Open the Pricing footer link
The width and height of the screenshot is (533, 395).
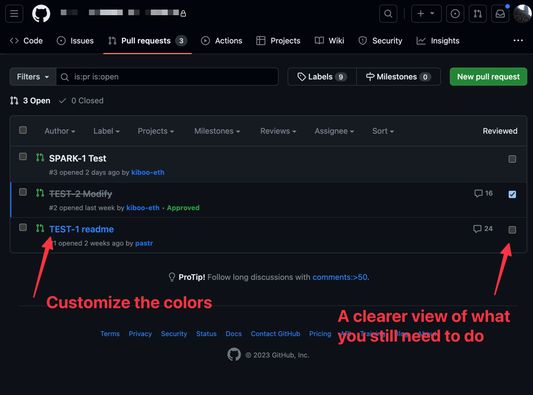coord(320,334)
